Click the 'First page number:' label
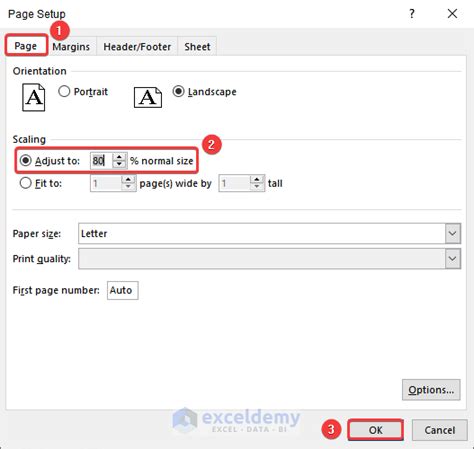474x449 pixels. (56, 290)
